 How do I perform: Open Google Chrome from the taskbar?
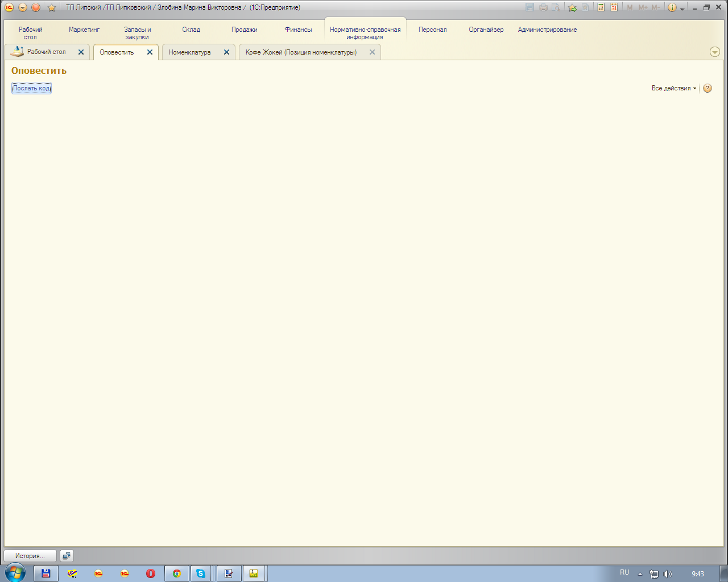[177, 573]
